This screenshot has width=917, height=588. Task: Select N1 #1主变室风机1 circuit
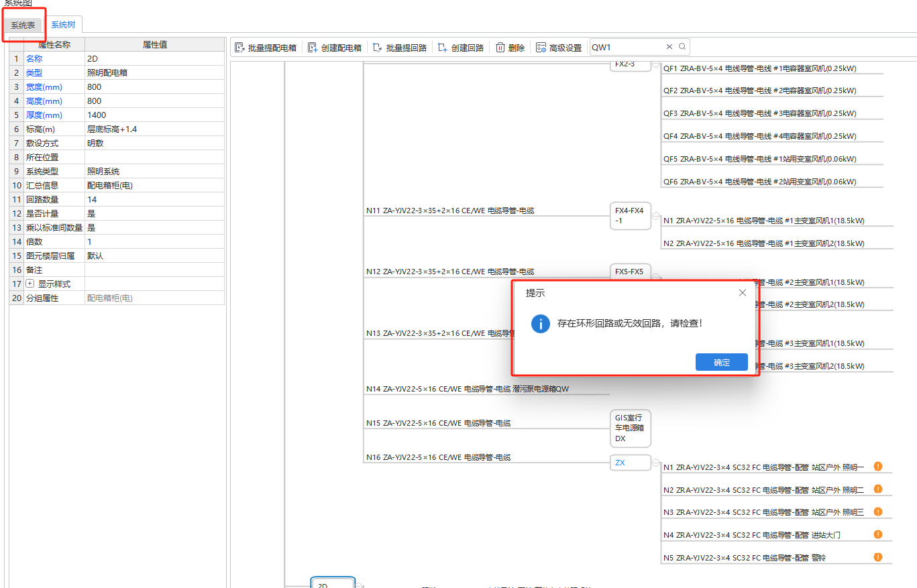764,221
